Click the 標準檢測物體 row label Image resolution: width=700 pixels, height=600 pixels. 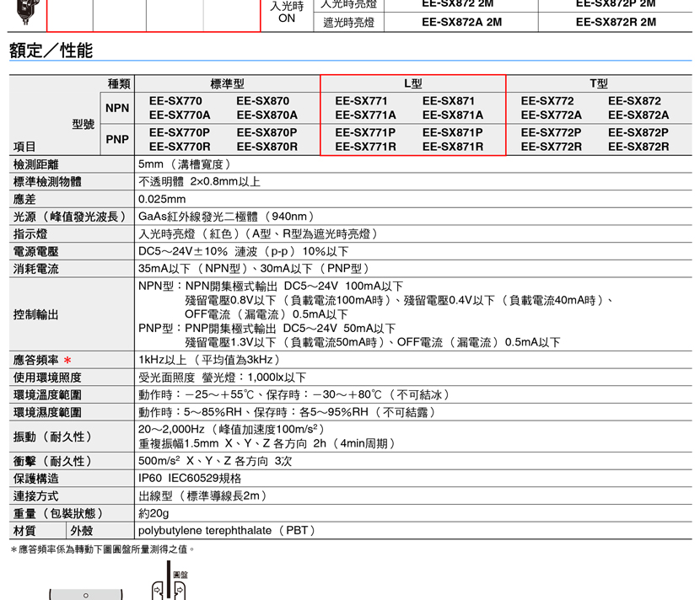(x=47, y=182)
